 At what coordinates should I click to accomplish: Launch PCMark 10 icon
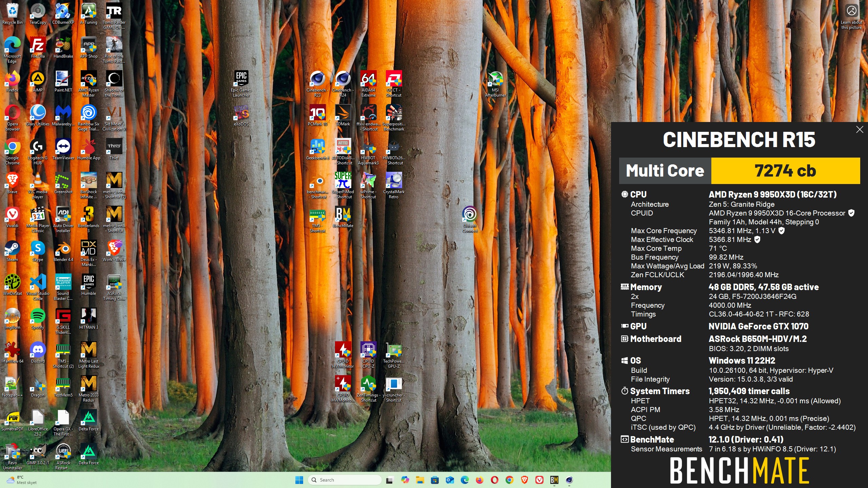317,115
